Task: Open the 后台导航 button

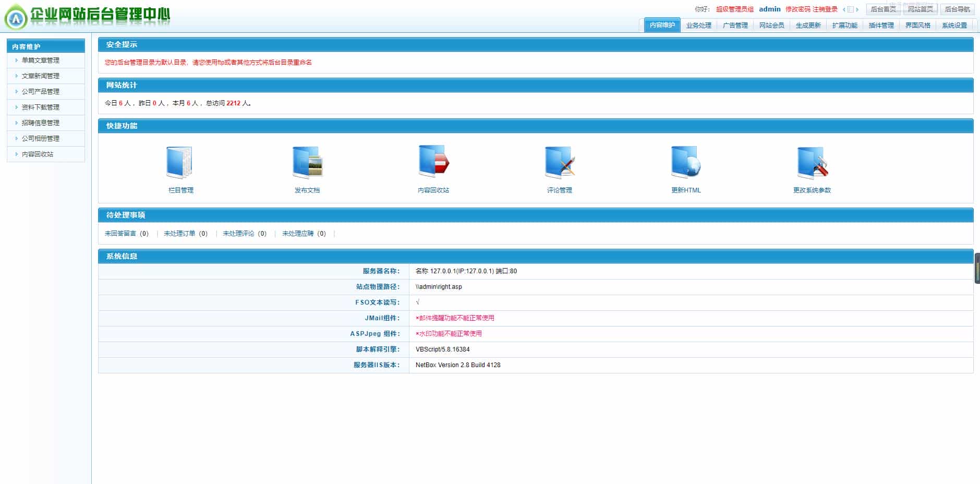Action: pos(958,9)
